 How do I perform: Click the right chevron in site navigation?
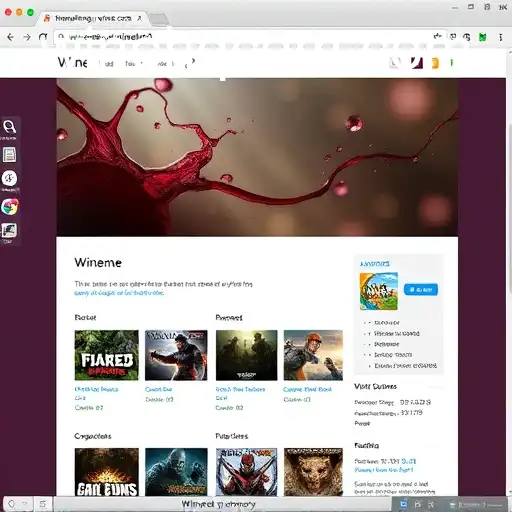click(x=193, y=61)
